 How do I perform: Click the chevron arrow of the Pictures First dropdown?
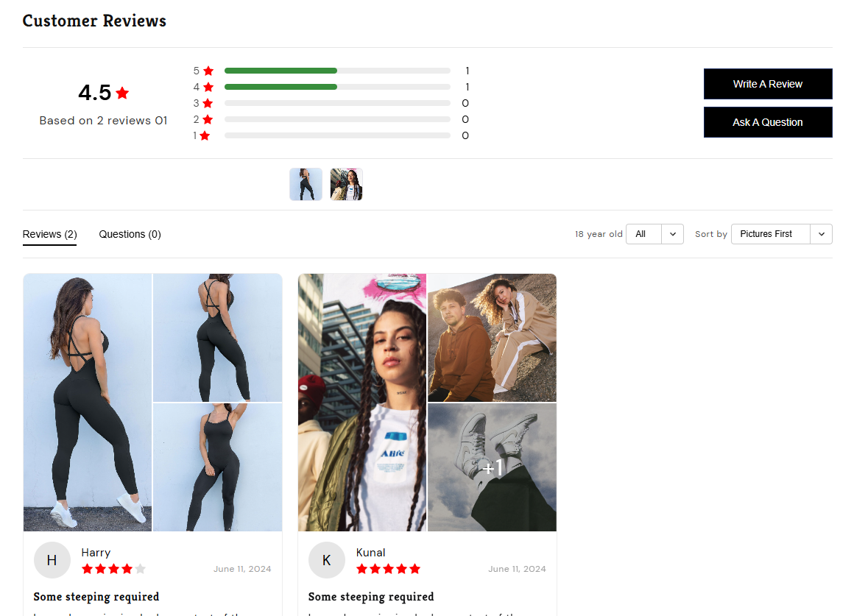822,233
